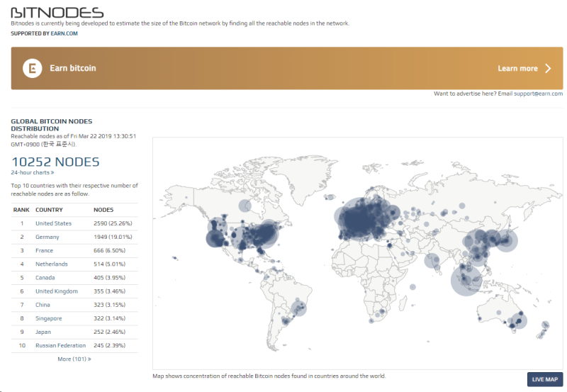Select the 355 (3.46%) node count

pyautogui.click(x=110, y=291)
